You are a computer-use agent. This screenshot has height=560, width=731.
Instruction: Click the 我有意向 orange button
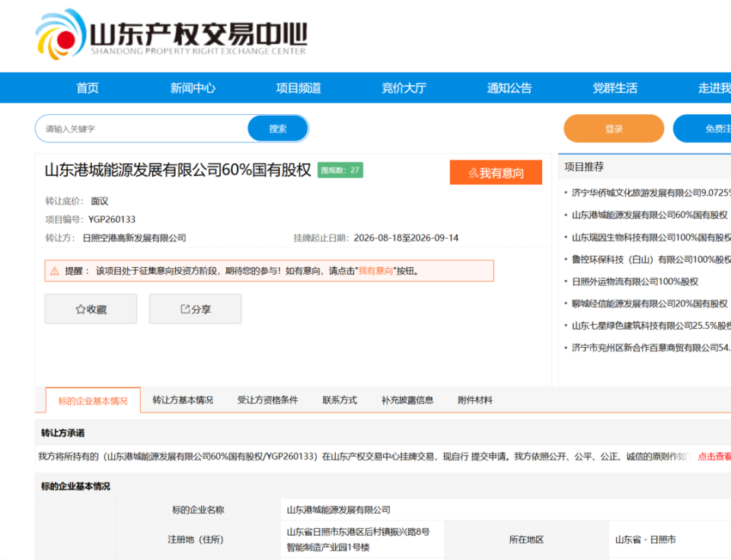point(496,173)
